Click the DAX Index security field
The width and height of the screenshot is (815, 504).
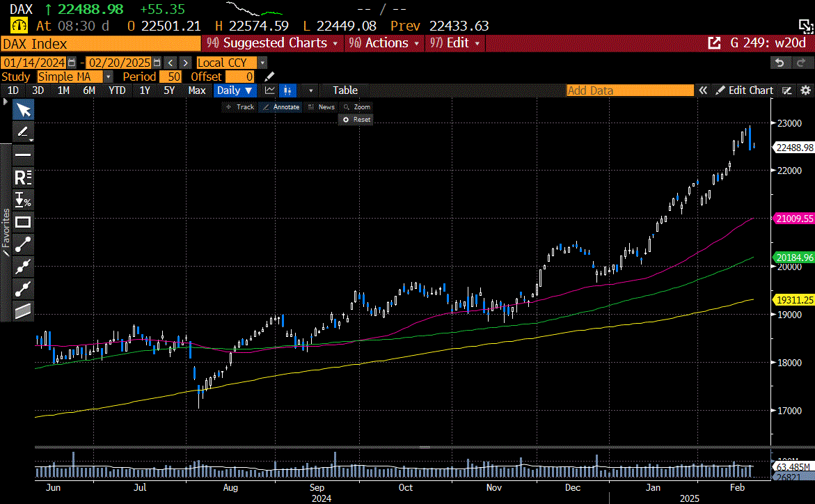tap(101, 44)
